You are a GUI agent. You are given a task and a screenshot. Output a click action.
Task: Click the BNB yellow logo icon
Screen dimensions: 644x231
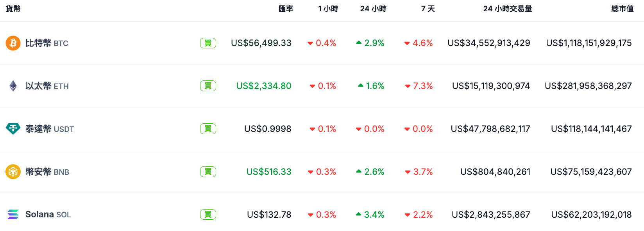tap(13, 172)
